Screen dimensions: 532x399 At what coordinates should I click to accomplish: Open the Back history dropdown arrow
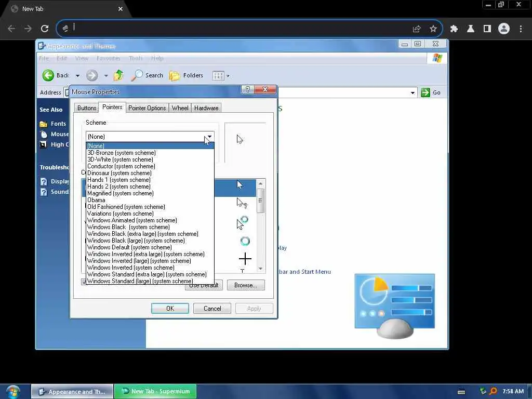click(x=78, y=76)
